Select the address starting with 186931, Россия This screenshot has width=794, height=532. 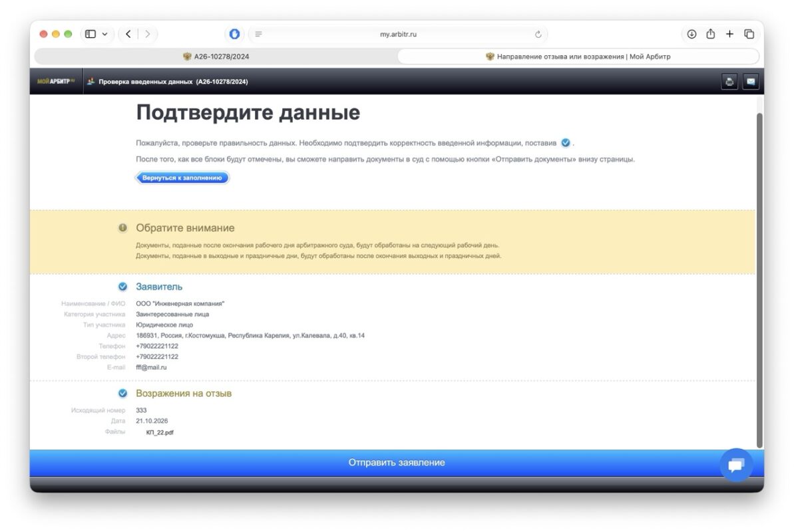tap(250, 336)
